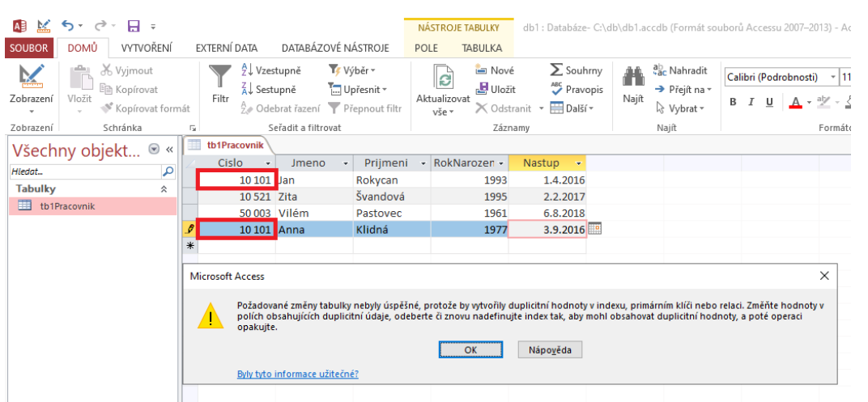The width and height of the screenshot is (868, 402).
Task: Click the Nastup cell 6.8.2018
Action: click(547, 214)
